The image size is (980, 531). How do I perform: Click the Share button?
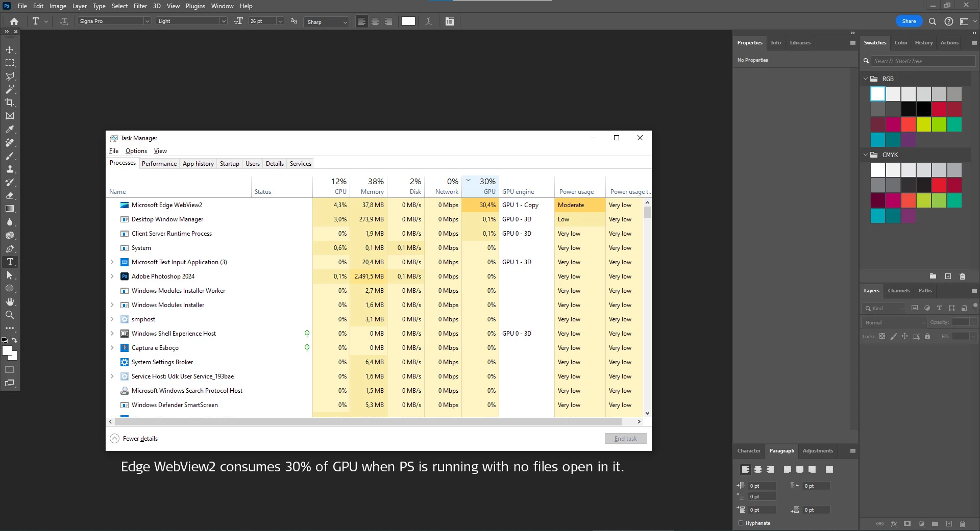click(909, 21)
